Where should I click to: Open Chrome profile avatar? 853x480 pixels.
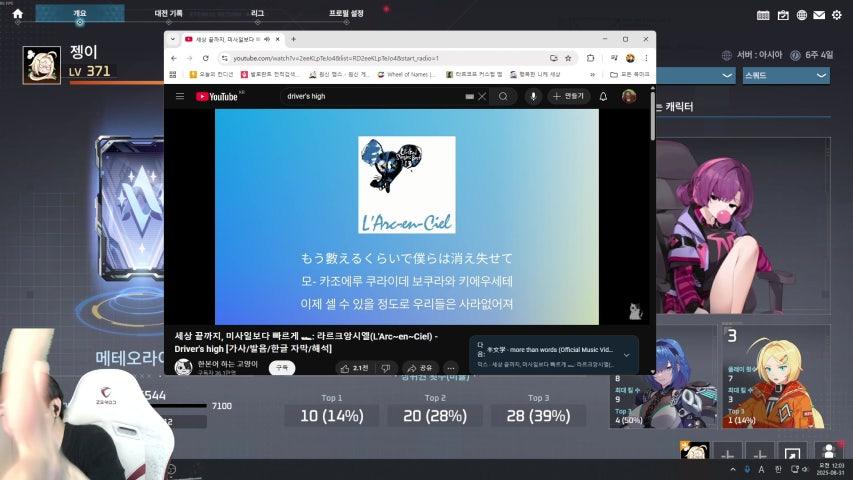point(630,58)
